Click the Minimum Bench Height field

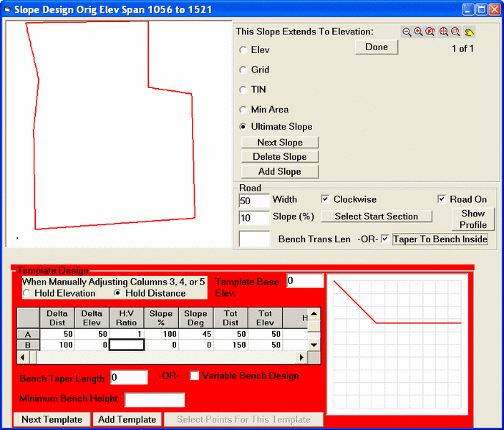point(155,400)
